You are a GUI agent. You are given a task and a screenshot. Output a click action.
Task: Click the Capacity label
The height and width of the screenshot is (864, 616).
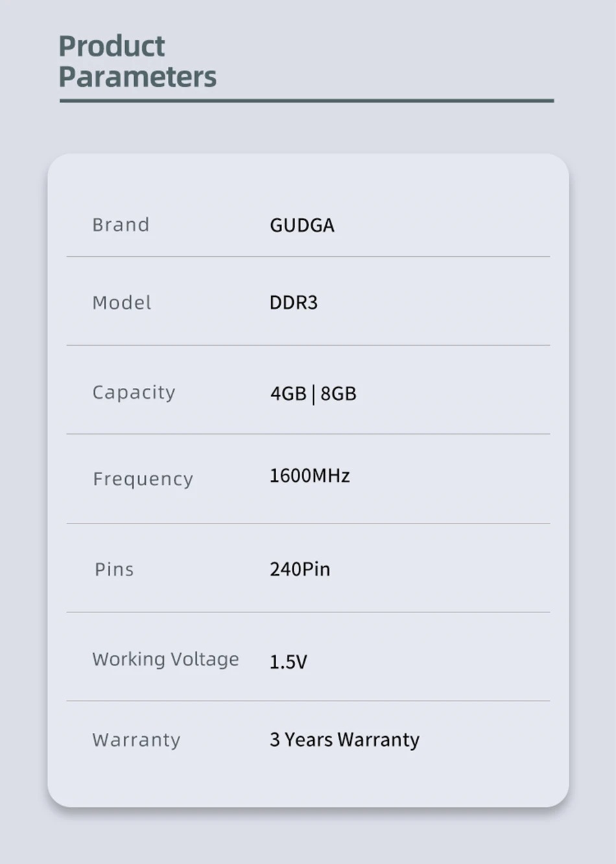(134, 392)
